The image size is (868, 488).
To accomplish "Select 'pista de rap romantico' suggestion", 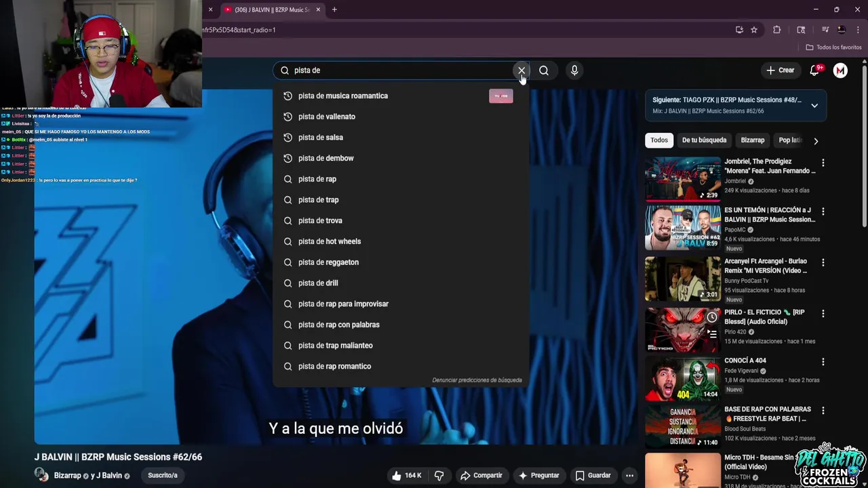I will pos(401,366).
